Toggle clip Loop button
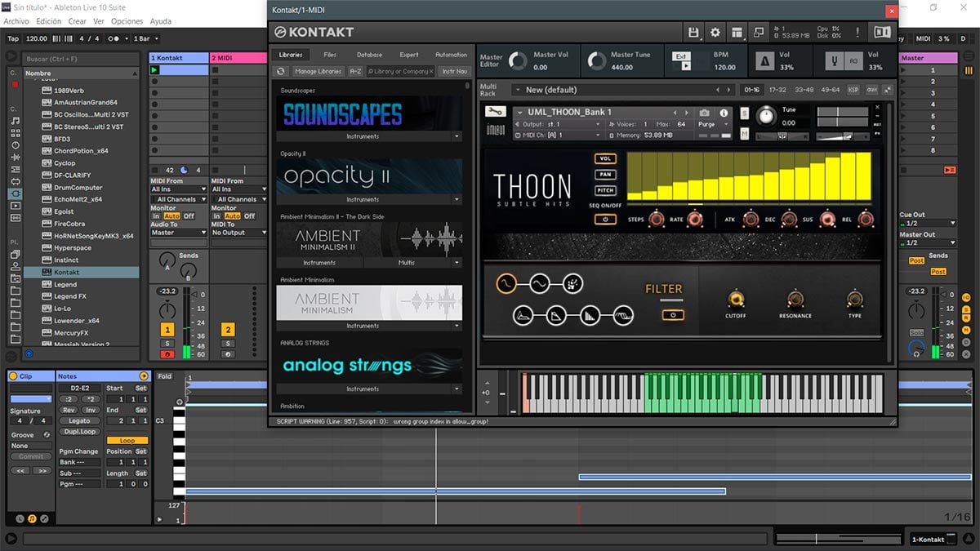This screenshot has width=980, height=551. [x=127, y=441]
